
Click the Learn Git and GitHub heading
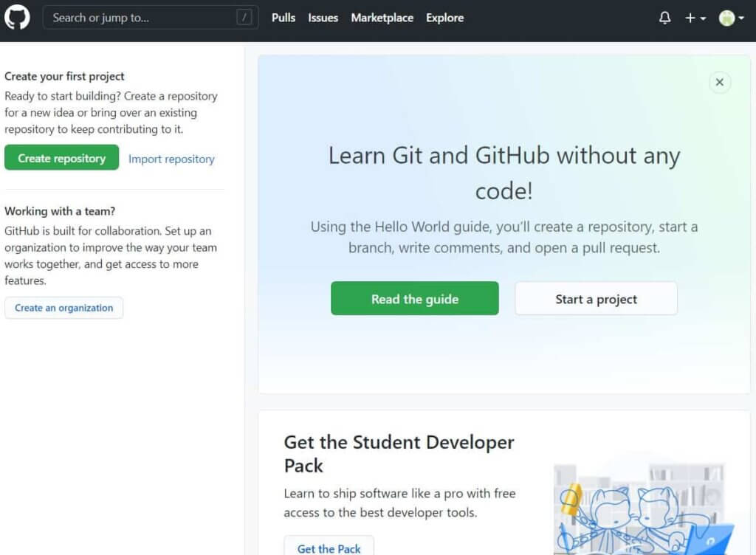click(504, 173)
